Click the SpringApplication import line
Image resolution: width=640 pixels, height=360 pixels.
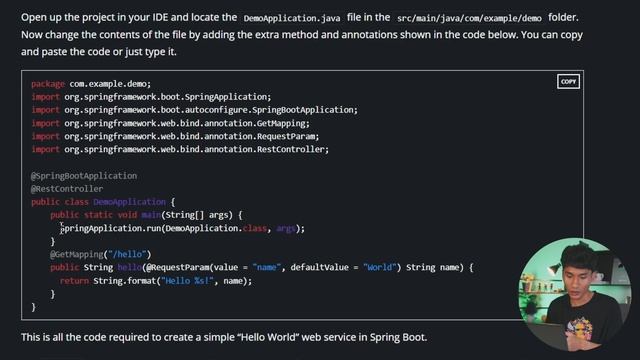pyautogui.click(x=151, y=97)
